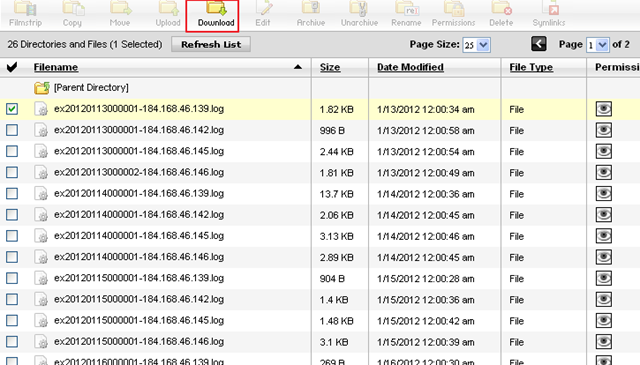
Task: Check ex20120113000001-184.168.46.142.log checkbox
Action: click(12, 130)
